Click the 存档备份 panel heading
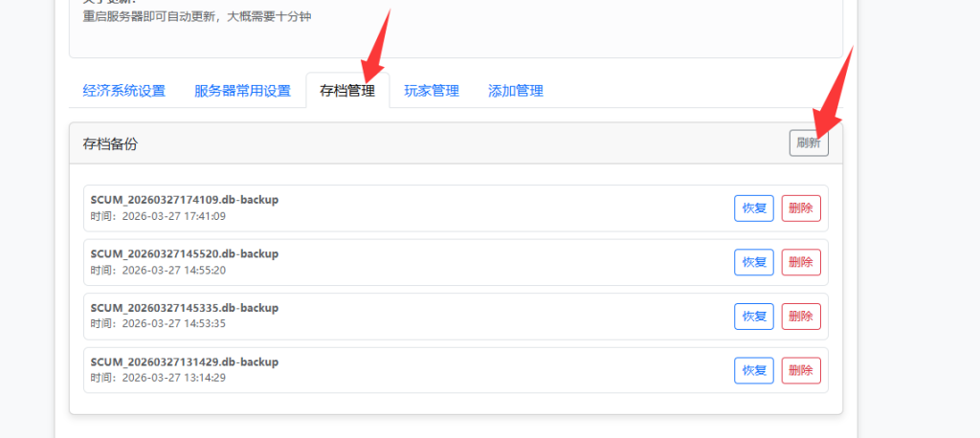 (x=110, y=143)
